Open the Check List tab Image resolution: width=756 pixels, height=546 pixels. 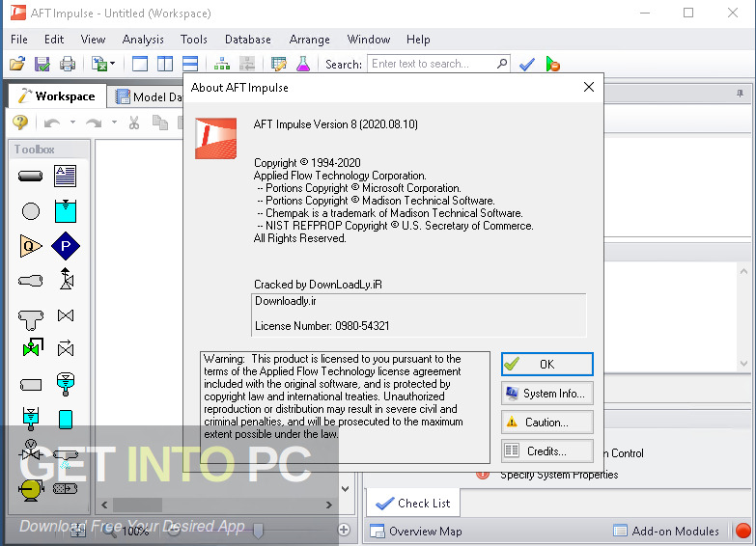pyautogui.click(x=412, y=504)
